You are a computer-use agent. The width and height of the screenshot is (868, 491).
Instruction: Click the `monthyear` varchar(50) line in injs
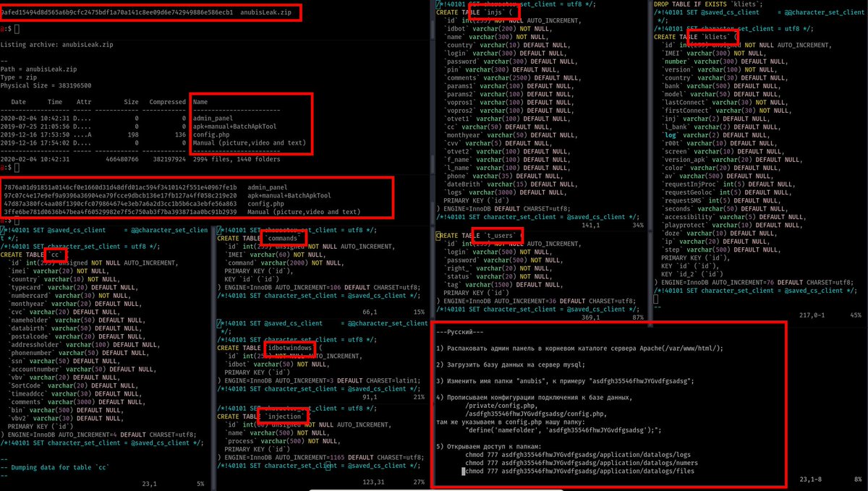tap(511, 135)
